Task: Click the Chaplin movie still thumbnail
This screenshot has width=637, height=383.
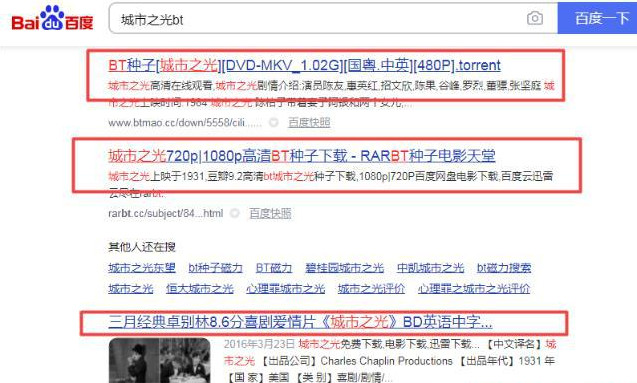Action: click(159, 360)
